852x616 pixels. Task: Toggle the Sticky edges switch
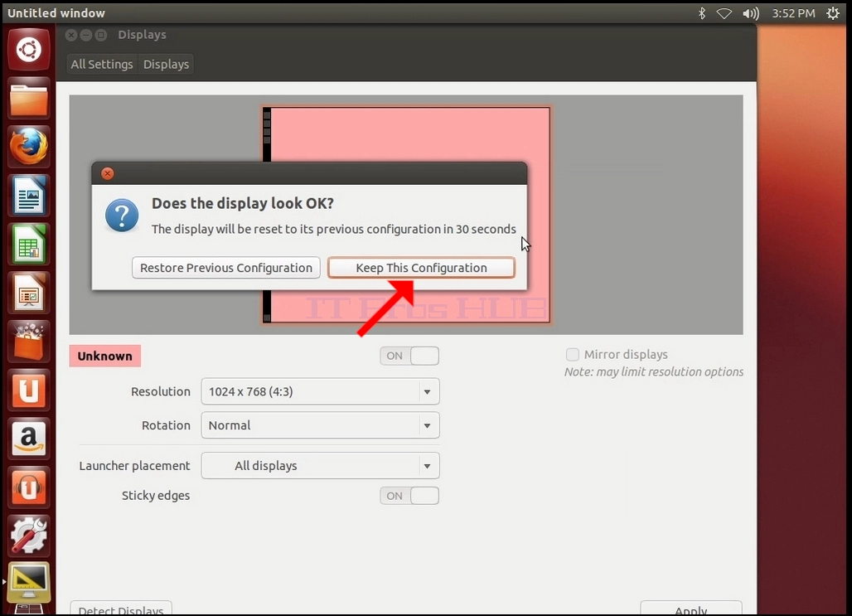[x=409, y=496]
